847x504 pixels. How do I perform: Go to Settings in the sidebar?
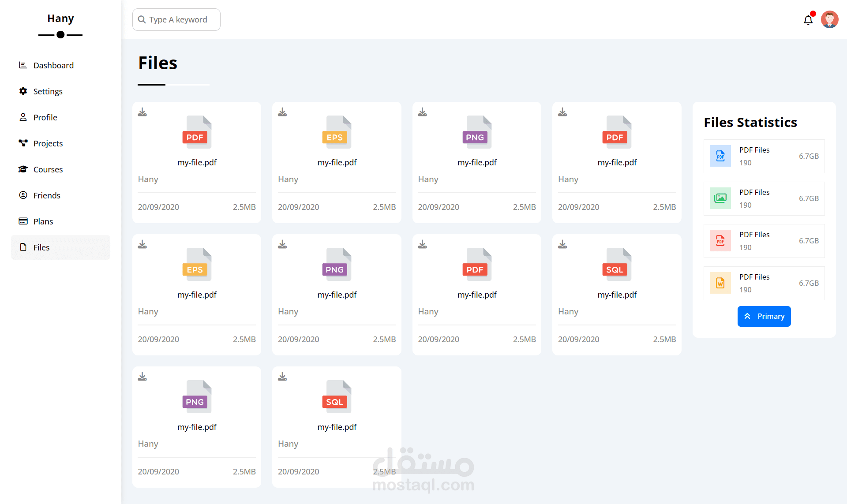(48, 91)
